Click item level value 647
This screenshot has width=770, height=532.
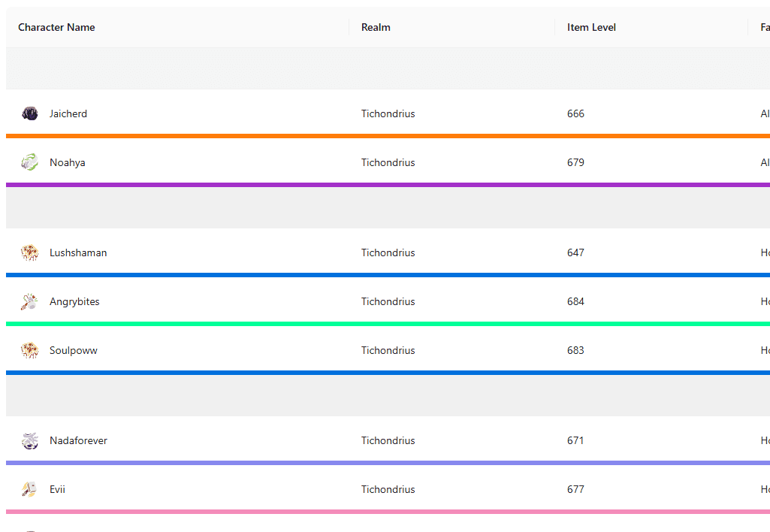coord(575,252)
